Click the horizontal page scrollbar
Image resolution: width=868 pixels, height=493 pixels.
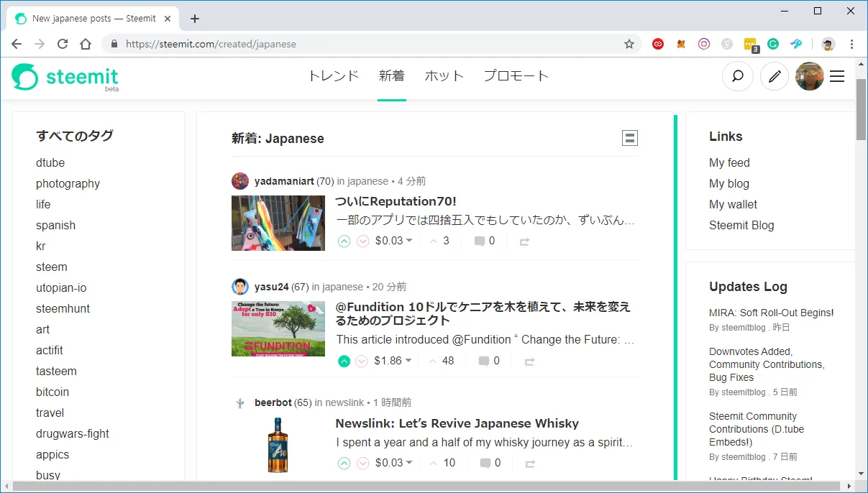[428, 487]
